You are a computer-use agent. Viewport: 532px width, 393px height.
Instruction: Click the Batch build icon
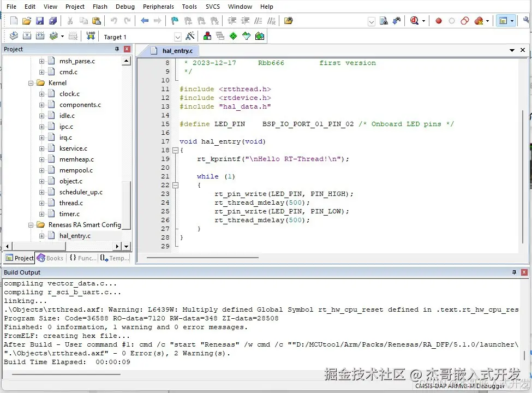(x=53, y=35)
